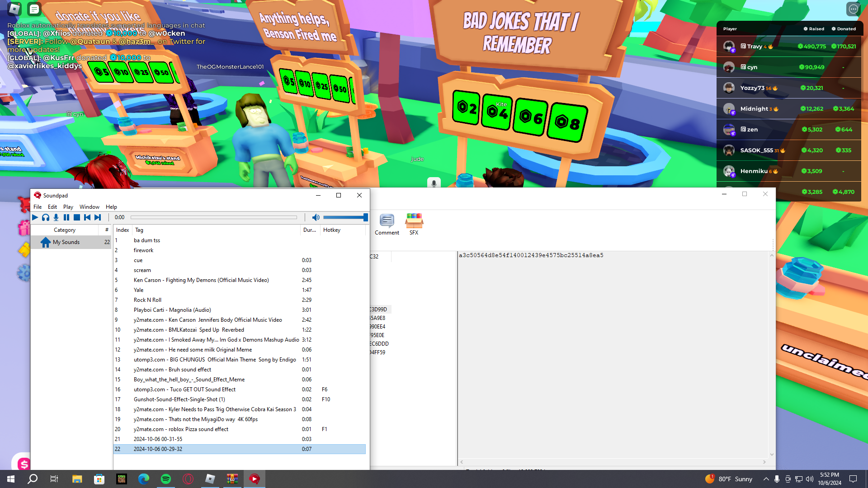Sort sounds by Tag column header
Image resolution: width=868 pixels, height=488 pixels.
pyautogui.click(x=139, y=230)
